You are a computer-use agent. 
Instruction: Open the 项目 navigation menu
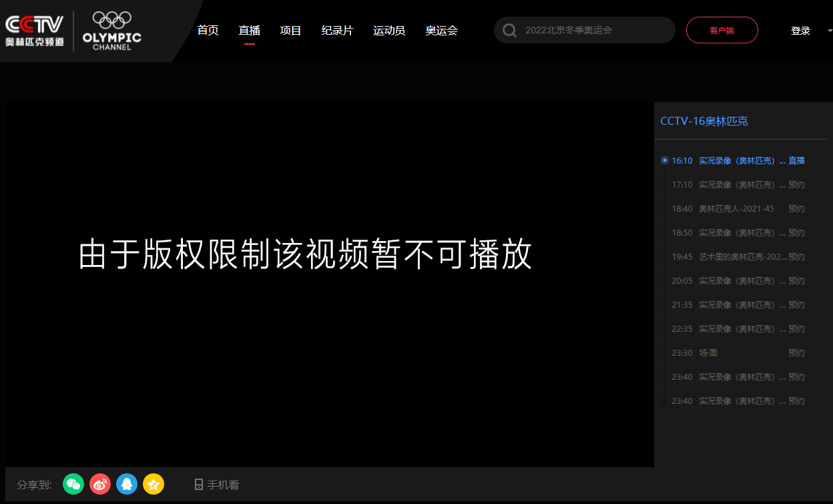point(290,30)
